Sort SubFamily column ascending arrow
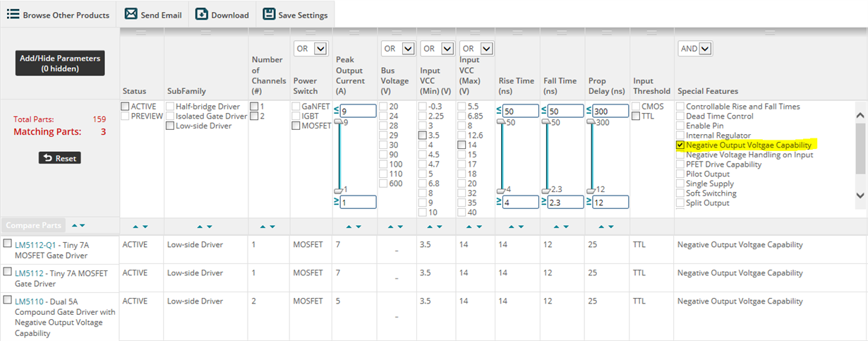868x341 pixels. pyautogui.click(x=200, y=227)
